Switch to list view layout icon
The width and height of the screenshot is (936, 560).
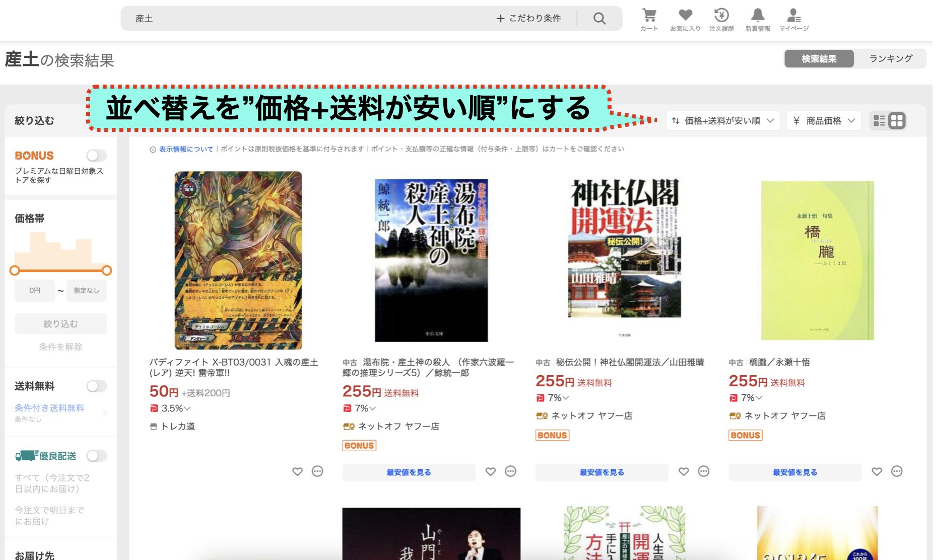[x=879, y=121]
